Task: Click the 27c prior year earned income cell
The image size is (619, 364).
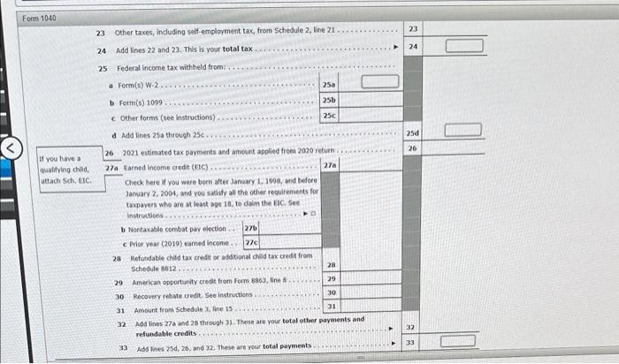Action: pos(290,242)
